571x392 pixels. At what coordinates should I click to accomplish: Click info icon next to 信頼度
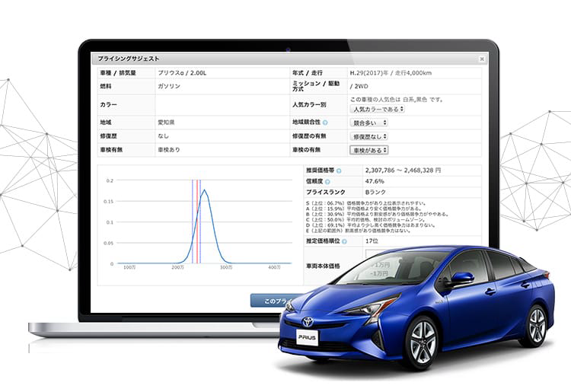point(327,182)
